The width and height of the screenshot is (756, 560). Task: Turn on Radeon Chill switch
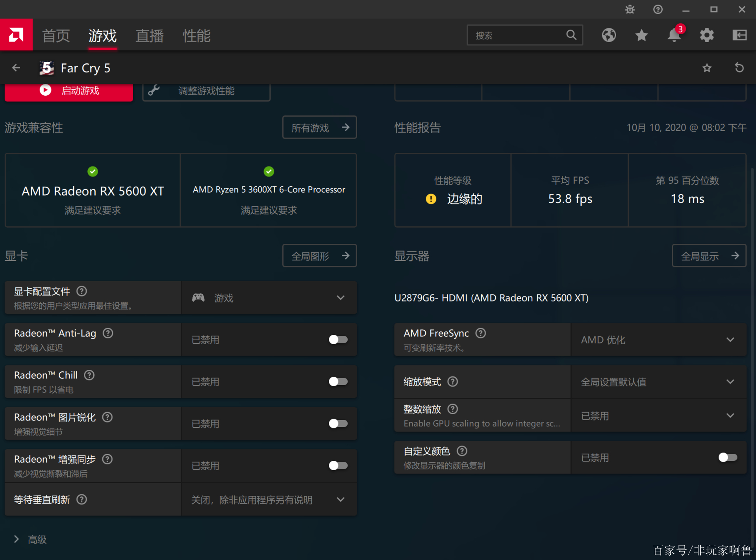click(338, 381)
